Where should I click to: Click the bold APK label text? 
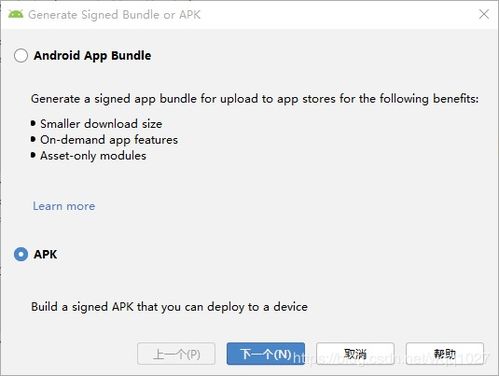(x=45, y=254)
